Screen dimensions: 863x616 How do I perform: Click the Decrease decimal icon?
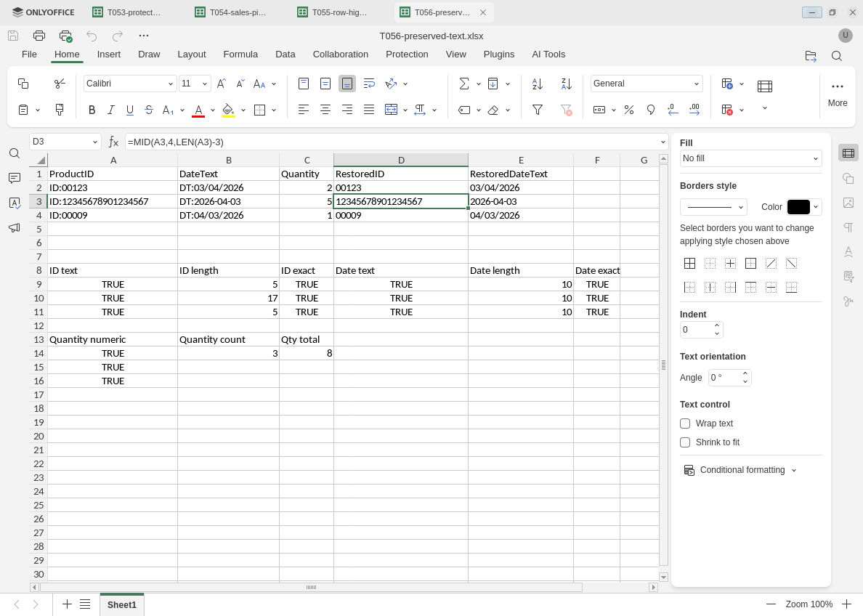(673, 110)
